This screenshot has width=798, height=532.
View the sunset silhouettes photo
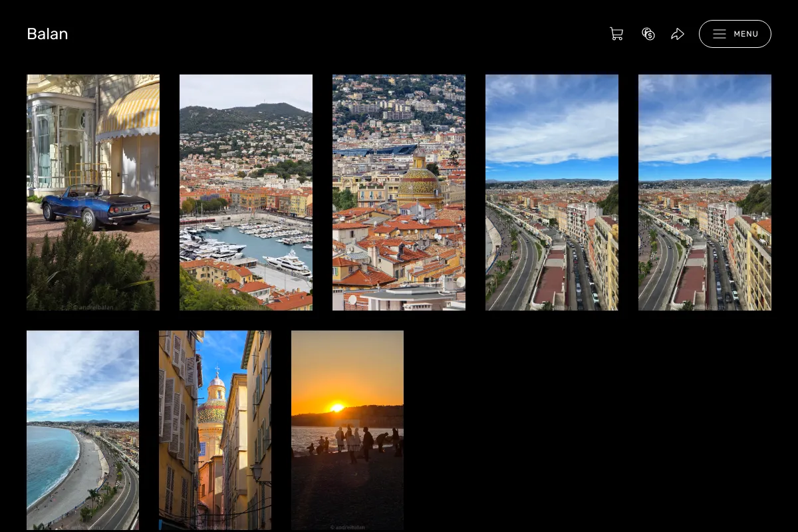coord(347,430)
